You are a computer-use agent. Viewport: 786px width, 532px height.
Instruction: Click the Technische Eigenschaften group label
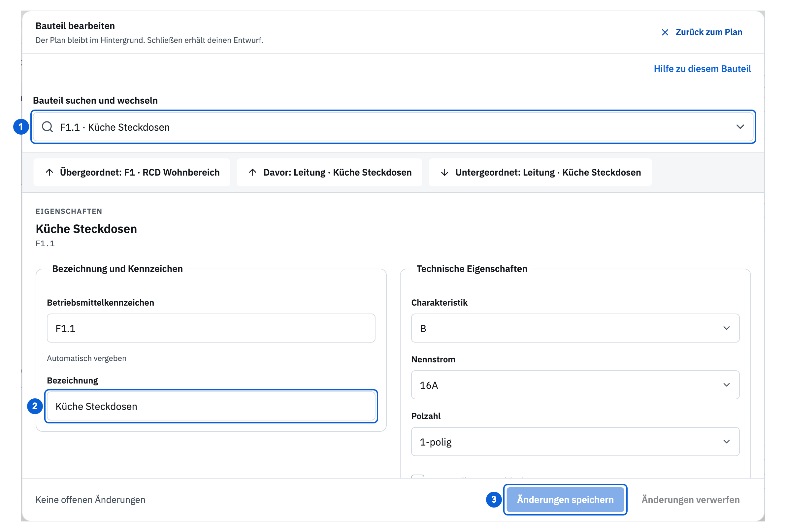point(472,269)
